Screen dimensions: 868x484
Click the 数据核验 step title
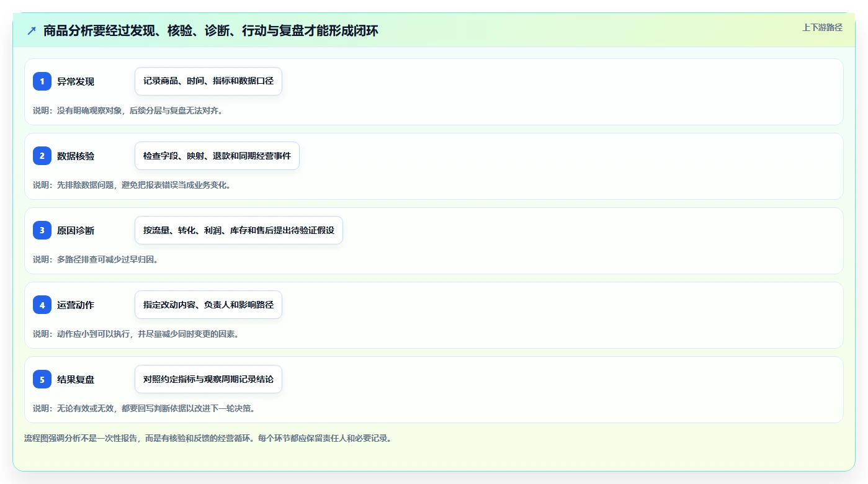(x=76, y=156)
